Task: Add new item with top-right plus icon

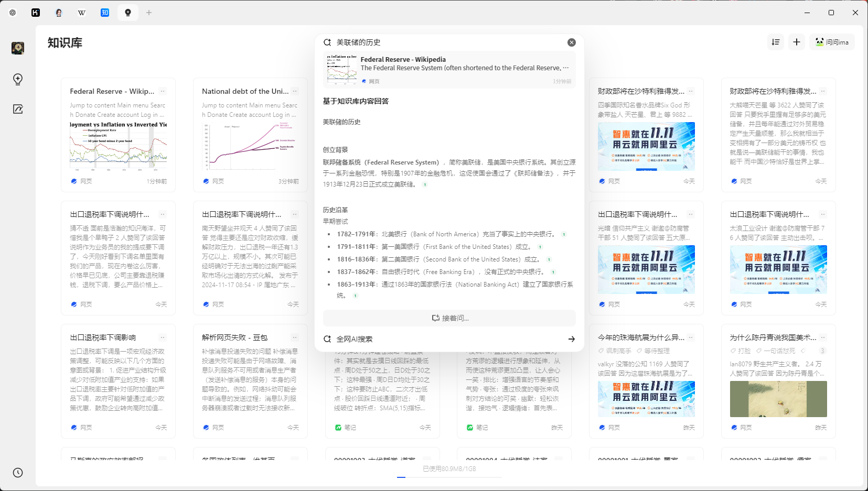Action: pos(797,42)
